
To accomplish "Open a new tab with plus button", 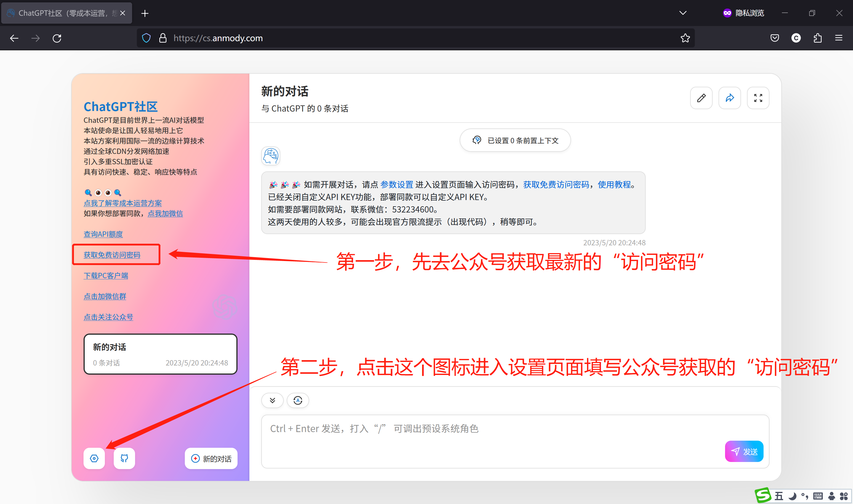I will tap(145, 13).
